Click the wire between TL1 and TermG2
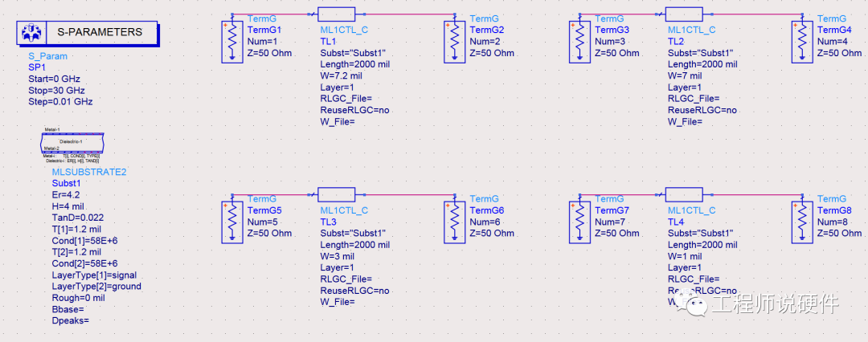This screenshot has width=868, height=342. 410,14
